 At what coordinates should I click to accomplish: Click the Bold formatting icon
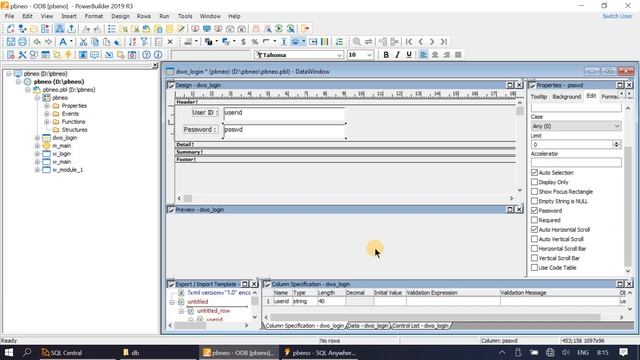386,55
